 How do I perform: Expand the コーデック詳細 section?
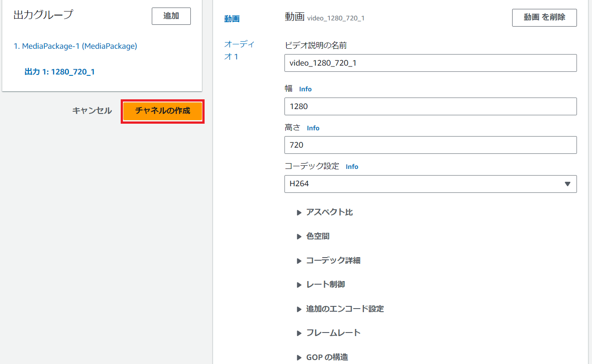tap(328, 261)
